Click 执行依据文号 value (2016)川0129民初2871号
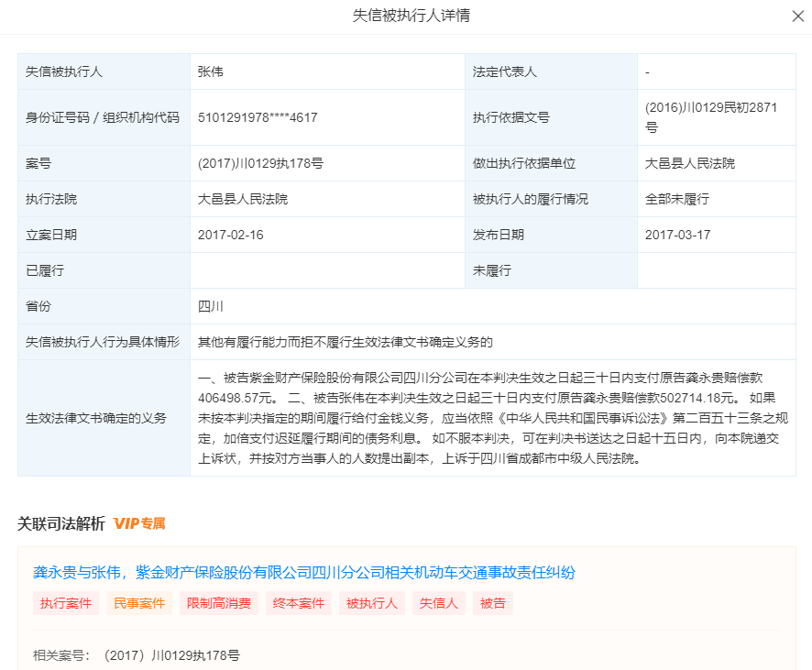Screen dimensions: 812x670 (711, 117)
